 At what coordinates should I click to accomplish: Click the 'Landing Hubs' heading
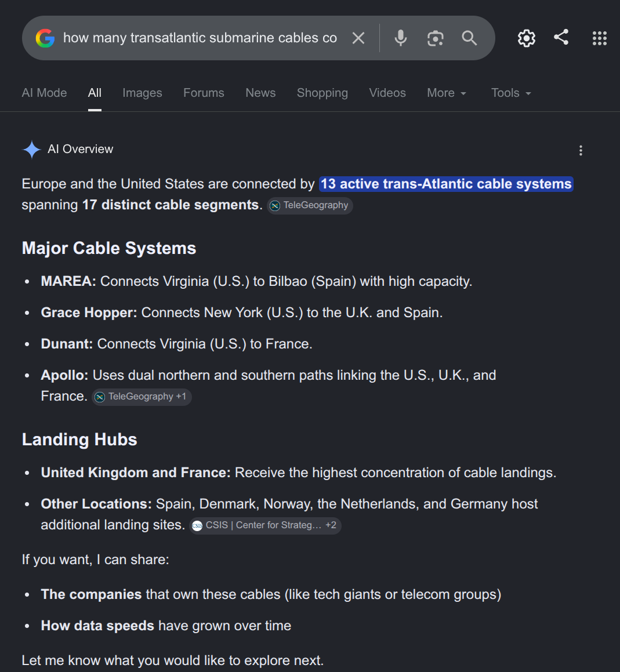click(79, 439)
